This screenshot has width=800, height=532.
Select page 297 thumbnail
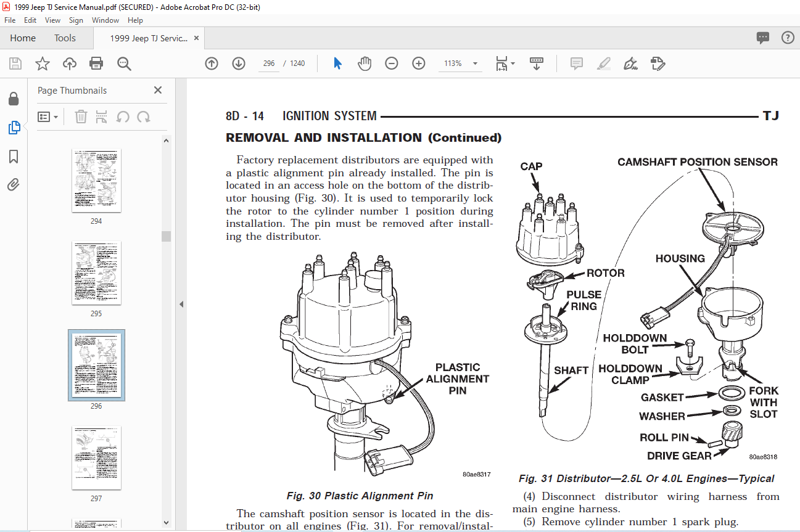[x=96, y=457]
